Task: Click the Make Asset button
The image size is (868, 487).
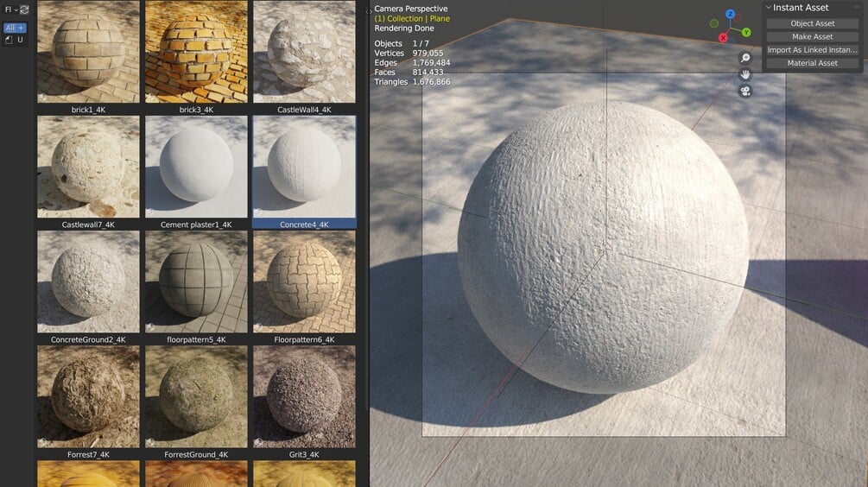Action: pyautogui.click(x=812, y=36)
